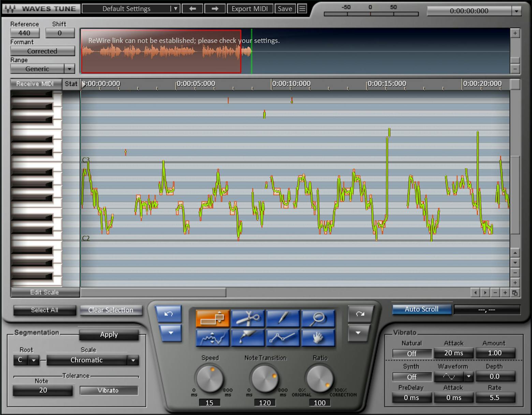This screenshot has width=532, height=415.
Task: Select the pencil tool
Action: [x=283, y=318]
